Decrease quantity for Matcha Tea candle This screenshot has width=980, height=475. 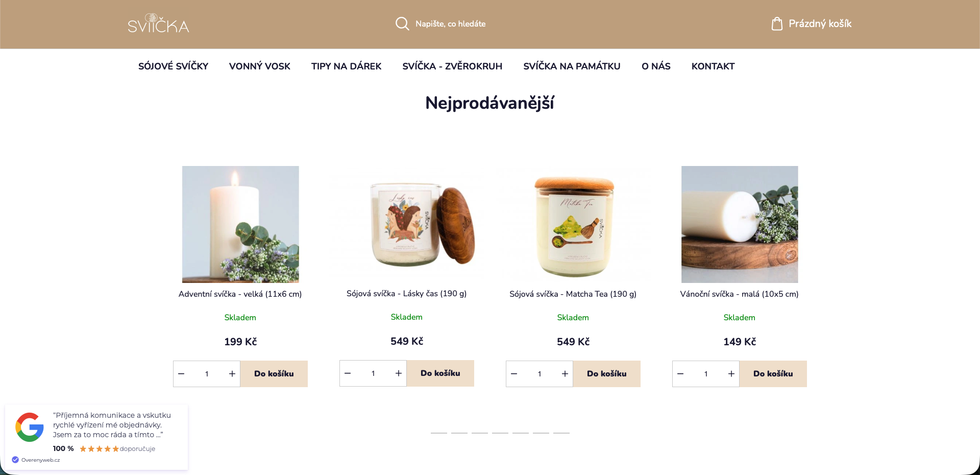coord(514,374)
